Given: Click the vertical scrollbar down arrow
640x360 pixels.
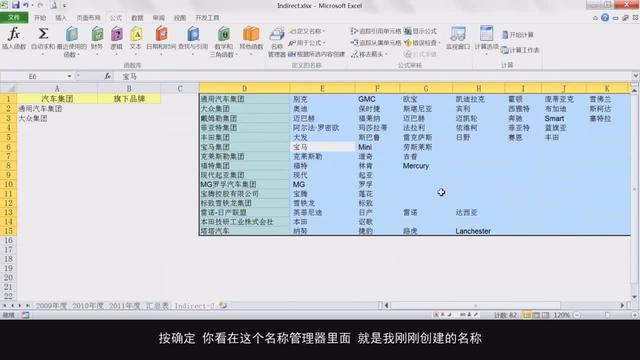Looking at the screenshot, I should pyautogui.click(x=634, y=297).
